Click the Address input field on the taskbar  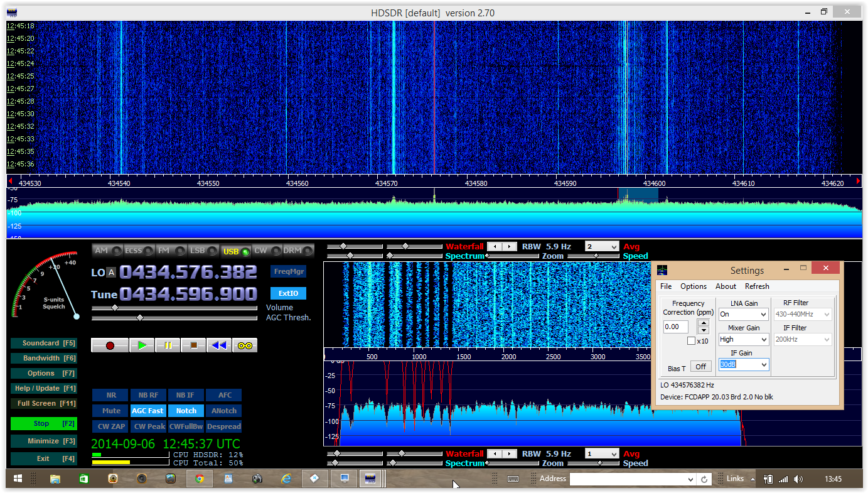(x=628, y=479)
